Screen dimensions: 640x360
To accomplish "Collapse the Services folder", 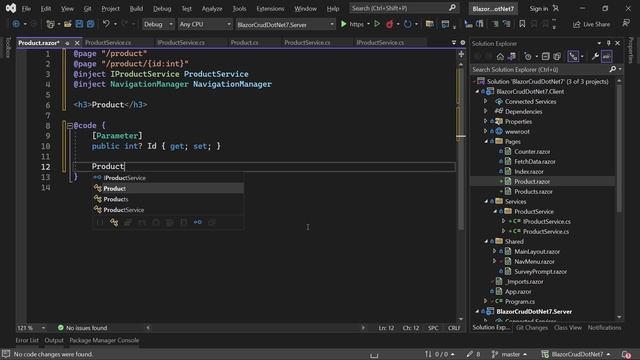I will click(486, 202).
